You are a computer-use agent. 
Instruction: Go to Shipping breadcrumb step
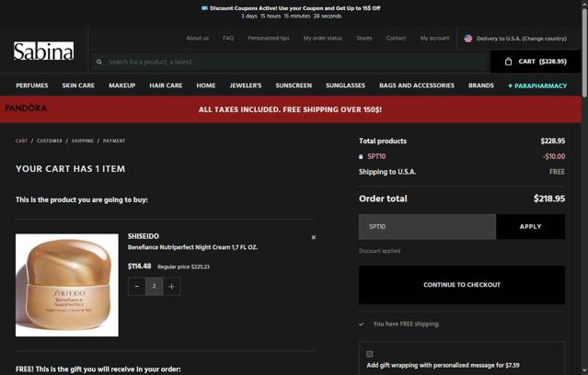point(83,141)
